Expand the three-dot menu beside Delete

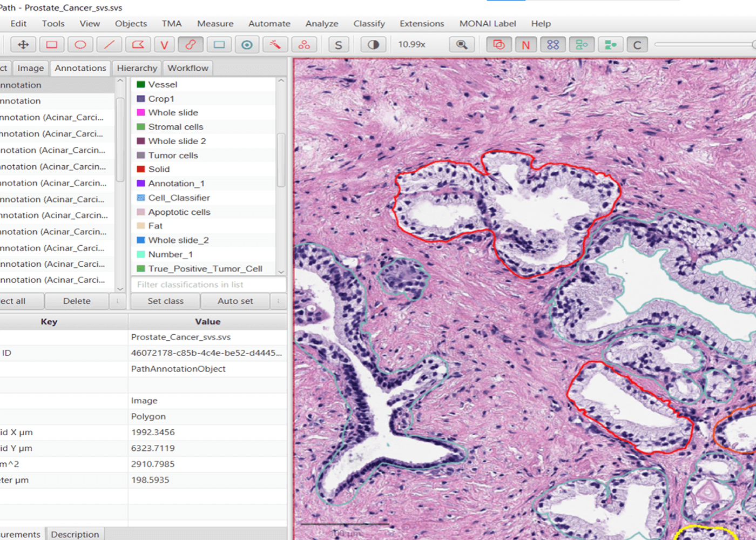(118, 301)
